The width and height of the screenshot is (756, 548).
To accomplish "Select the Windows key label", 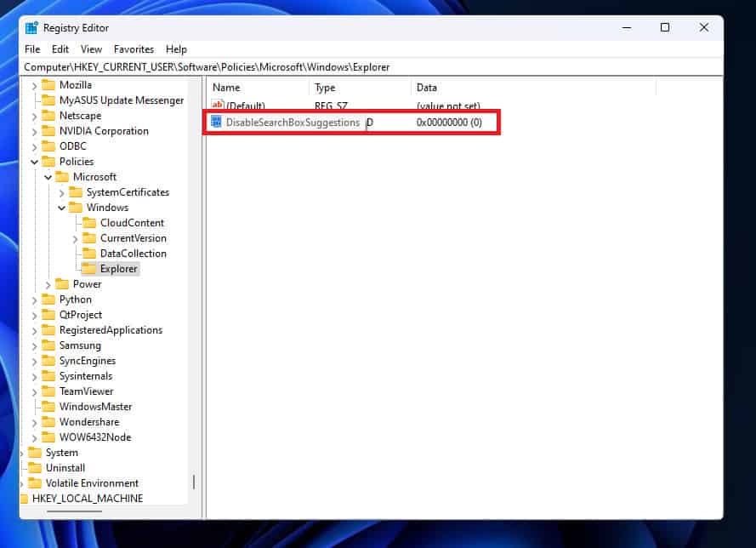I will (107, 208).
